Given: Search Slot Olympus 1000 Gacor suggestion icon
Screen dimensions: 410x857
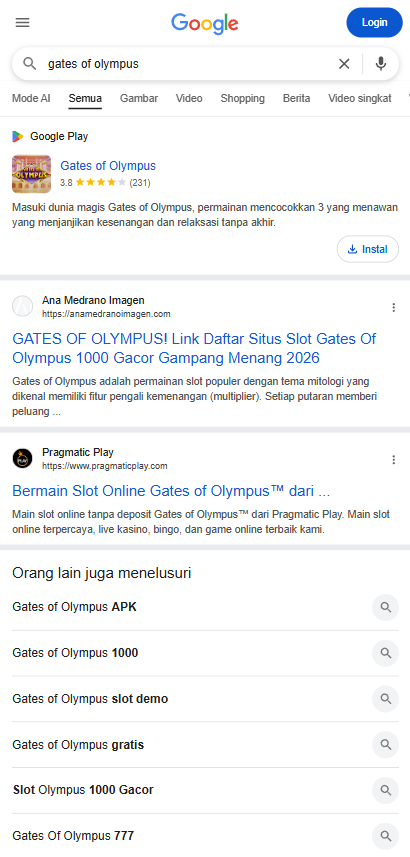Looking at the screenshot, I should pyautogui.click(x=385, y=790).
